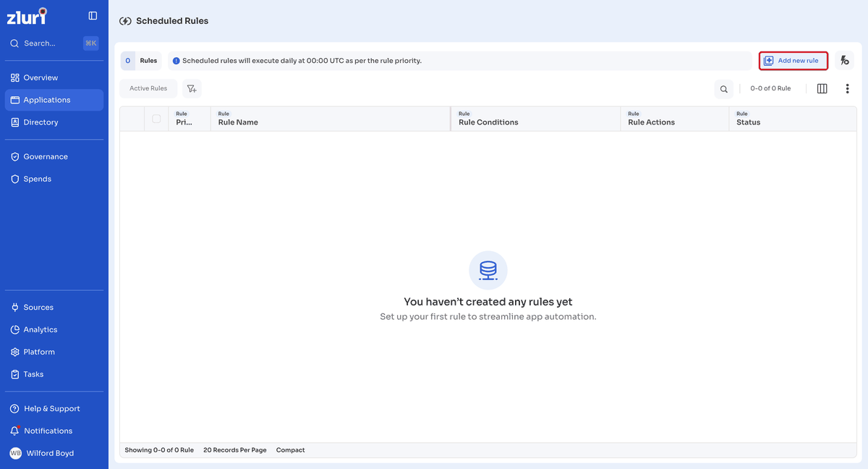View Notifications

pos(54,431)
